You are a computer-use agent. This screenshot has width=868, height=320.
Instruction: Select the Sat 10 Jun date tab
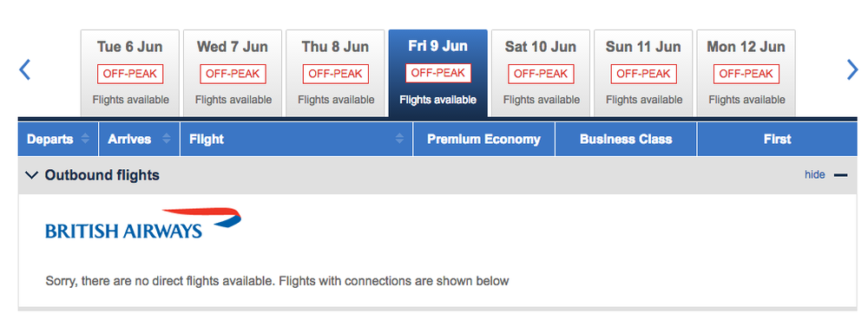coord(541,73)
